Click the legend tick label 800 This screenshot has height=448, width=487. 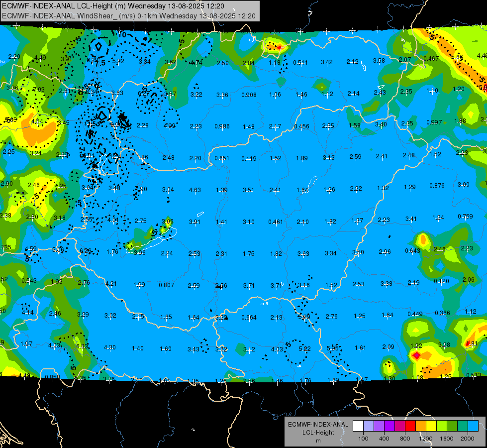[405, 439]
